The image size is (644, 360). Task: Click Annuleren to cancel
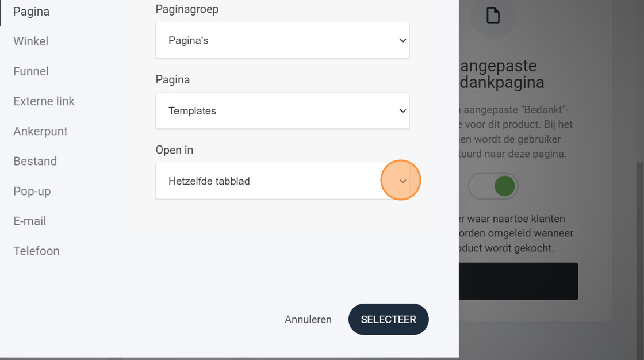coord(308,319)
